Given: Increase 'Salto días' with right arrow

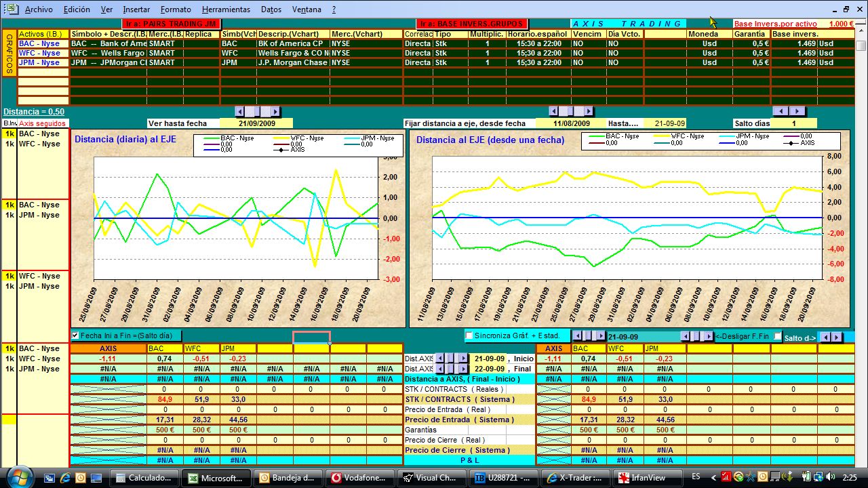Looking at the screenshot, I should 797,111.
